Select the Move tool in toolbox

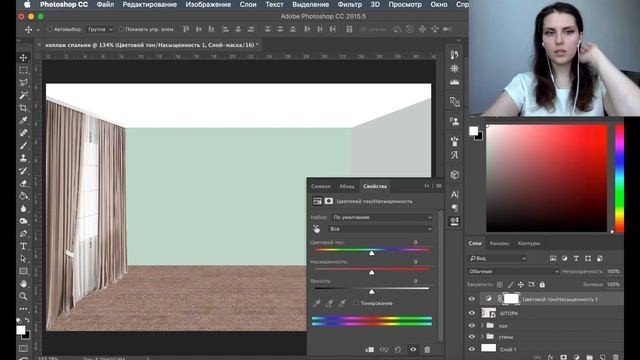[23, 58]
